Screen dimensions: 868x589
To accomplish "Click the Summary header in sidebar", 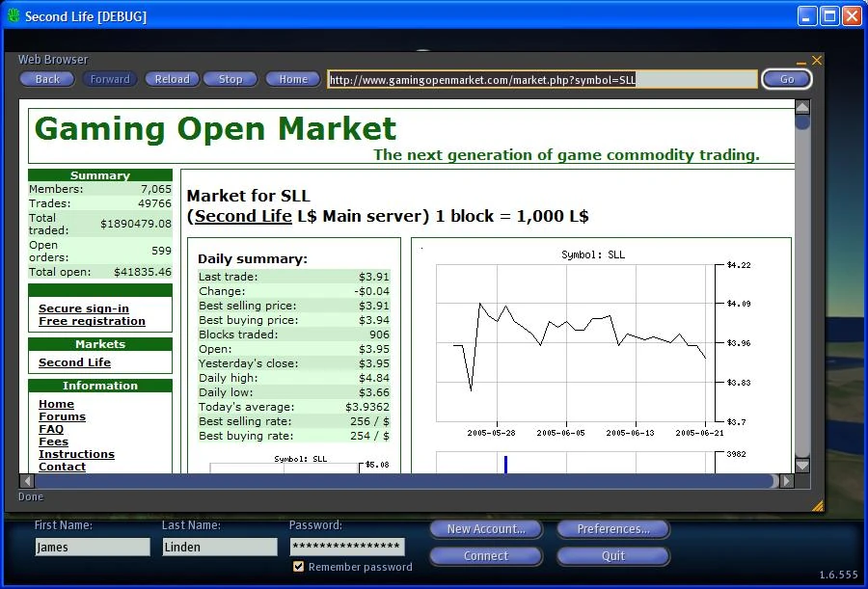I will [x=100, y=175].
